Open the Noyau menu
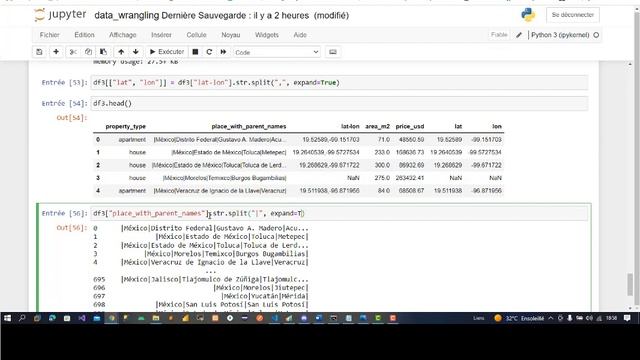Image resolution: width=640 pixels, height=360 pixels. (231, 35)
